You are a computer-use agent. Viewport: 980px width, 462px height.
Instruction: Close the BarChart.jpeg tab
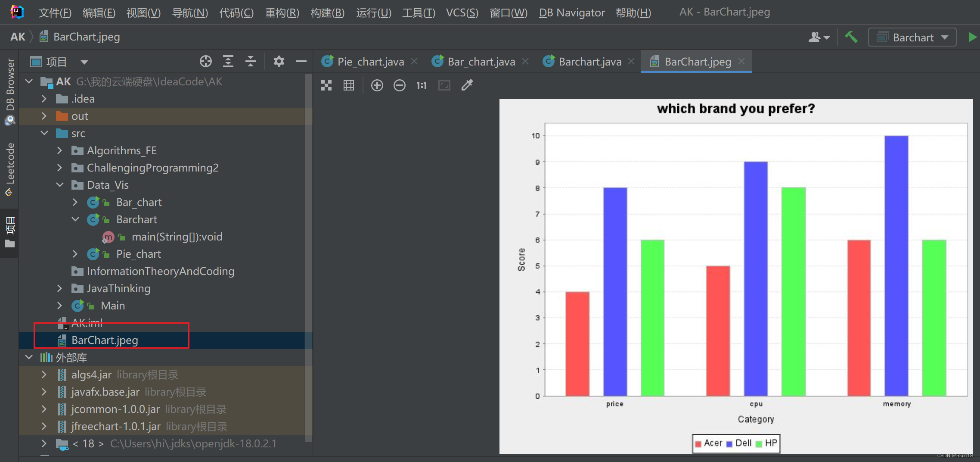[741, 62]
